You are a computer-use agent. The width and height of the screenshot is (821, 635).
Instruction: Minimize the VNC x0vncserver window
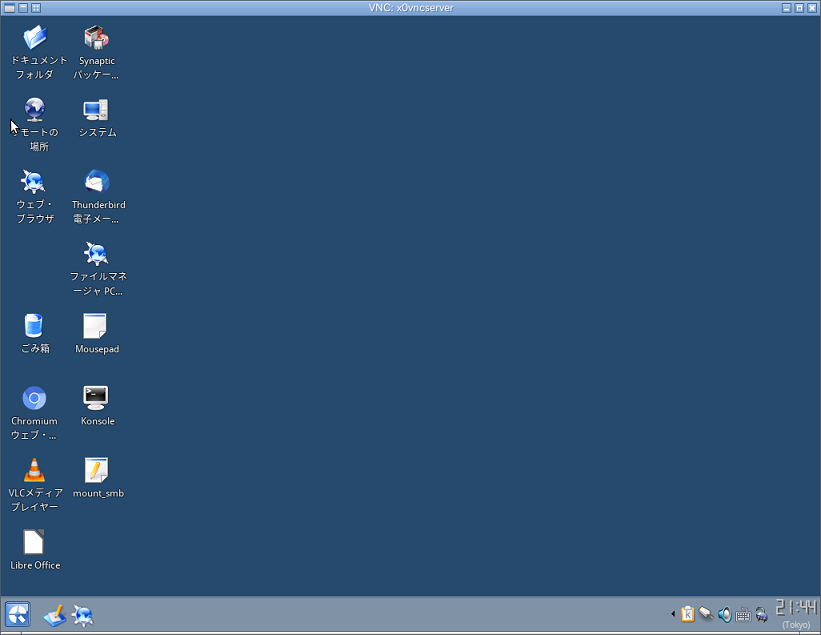click(x=786, y=8)
